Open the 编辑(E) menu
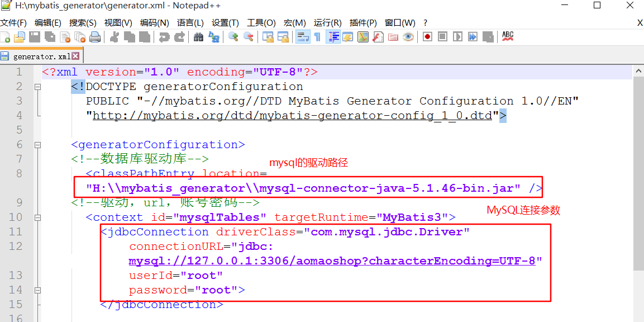Image resolution: width=644 pixels, height=322 pixels. coord(47,22)
